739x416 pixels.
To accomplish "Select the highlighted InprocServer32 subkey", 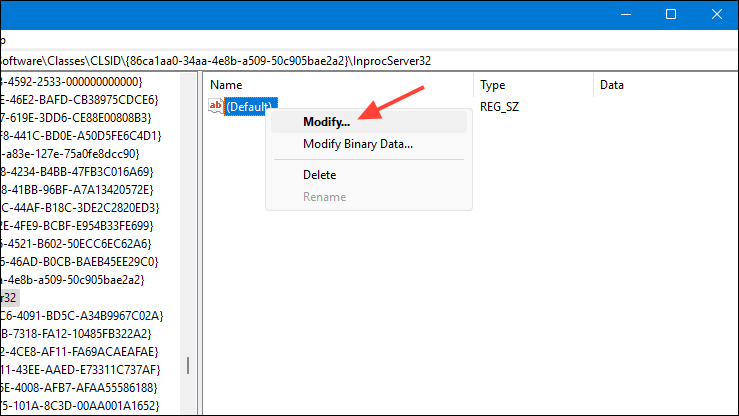I will 9,298.
